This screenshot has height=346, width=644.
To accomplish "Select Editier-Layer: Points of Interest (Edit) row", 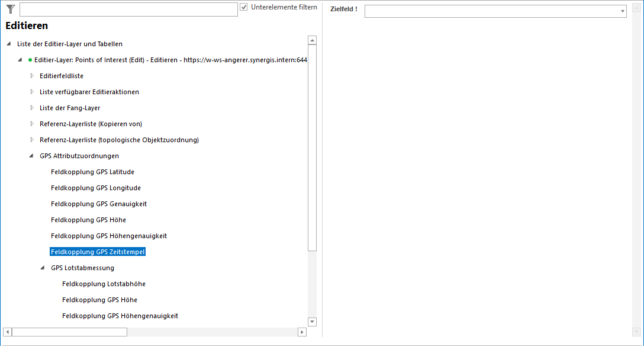I will pyautogui.click(x=170, y=60).
